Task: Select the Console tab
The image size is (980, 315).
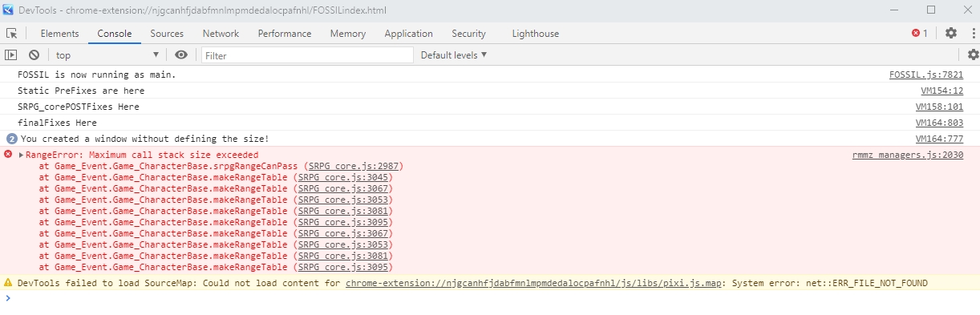Action: pos(115,33)
